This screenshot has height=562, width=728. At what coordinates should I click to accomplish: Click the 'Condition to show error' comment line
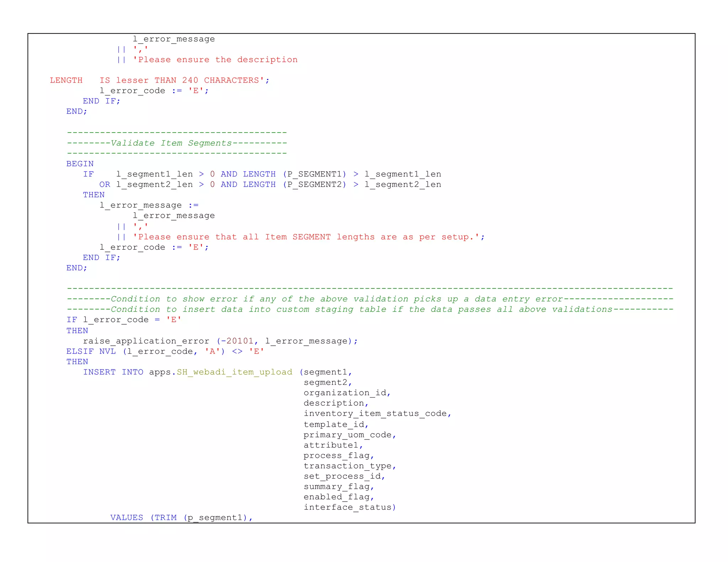[370, 299]
